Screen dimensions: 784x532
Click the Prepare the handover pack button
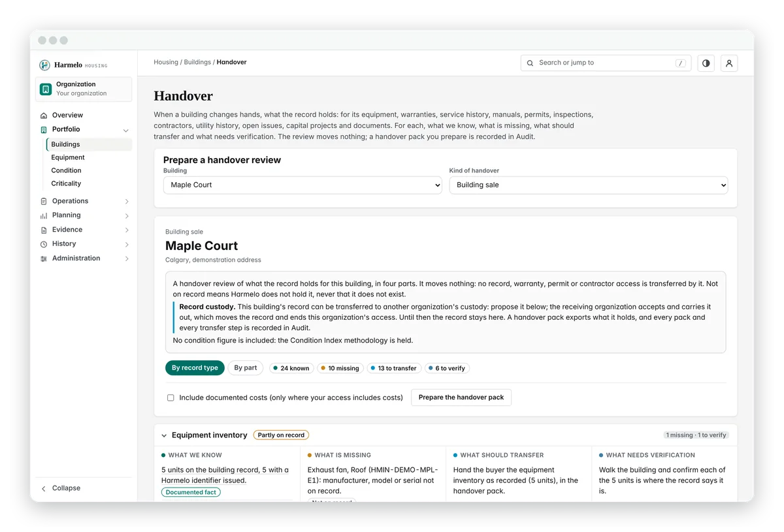(461, 398)
